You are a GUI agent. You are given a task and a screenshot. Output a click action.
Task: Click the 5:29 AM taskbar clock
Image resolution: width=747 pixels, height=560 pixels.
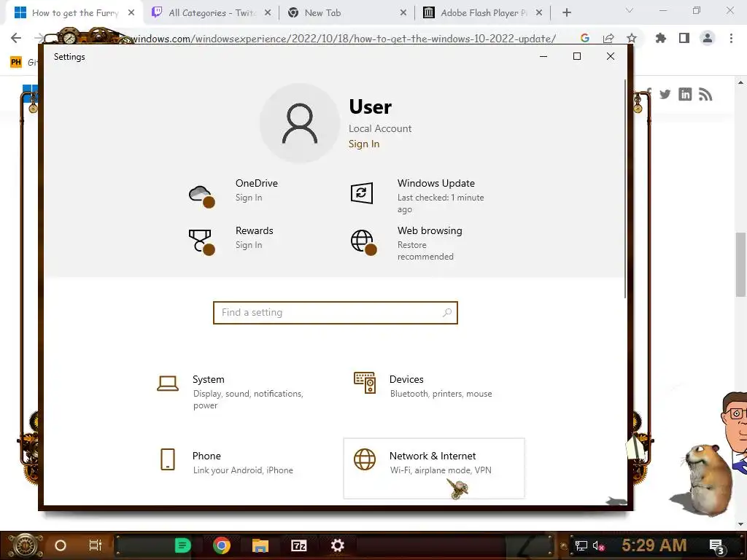(x=654, y=545)
